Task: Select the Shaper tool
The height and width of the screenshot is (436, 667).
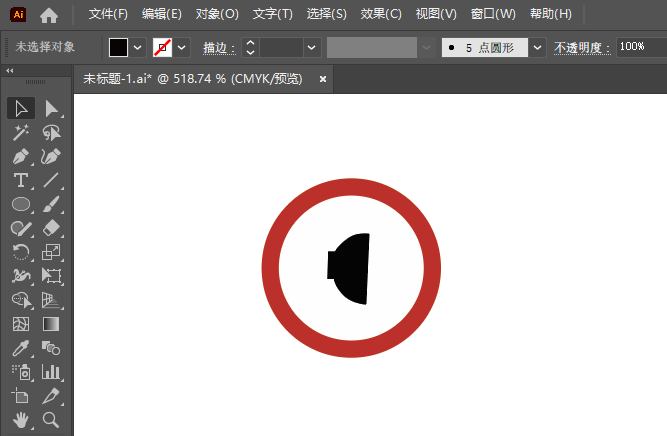Action: click(x=21, y=228)
